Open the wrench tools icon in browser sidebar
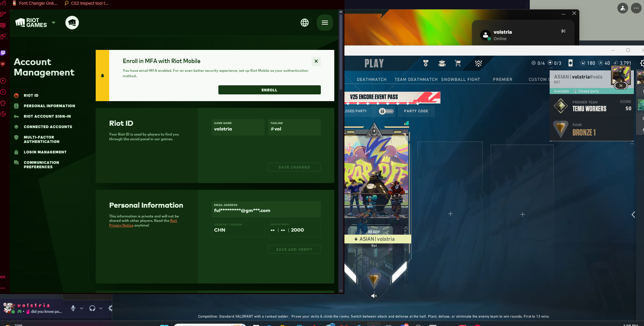 tap(3, 114)
